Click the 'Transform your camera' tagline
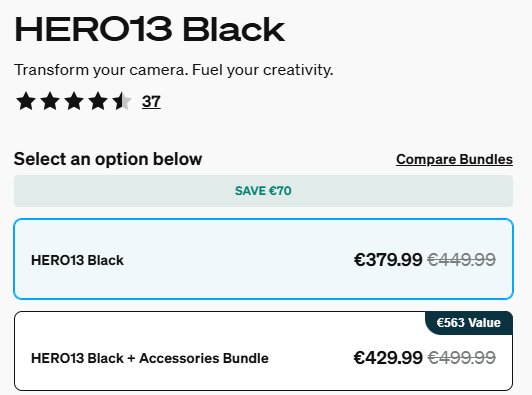This screenshot has height=395, width=532. point(173,70)
